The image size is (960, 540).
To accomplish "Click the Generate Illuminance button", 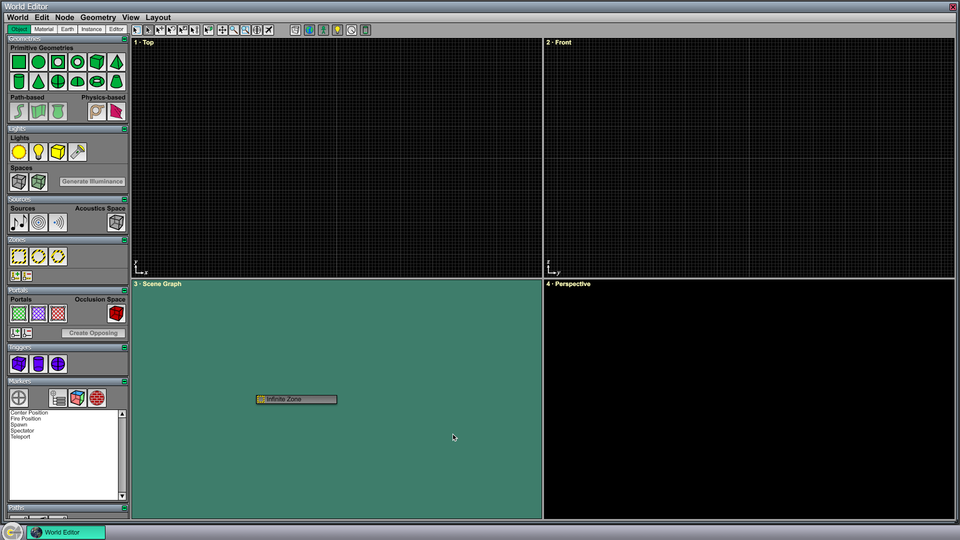I will [92, 182].
